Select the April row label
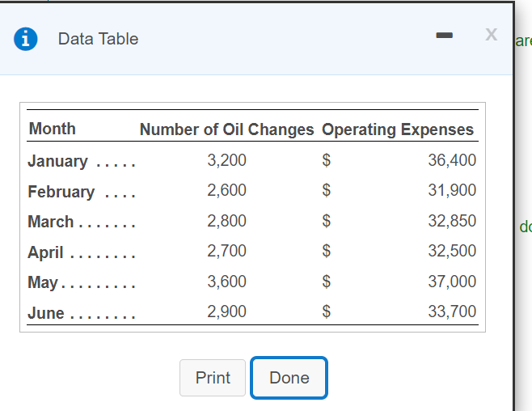 pos(45,252)
